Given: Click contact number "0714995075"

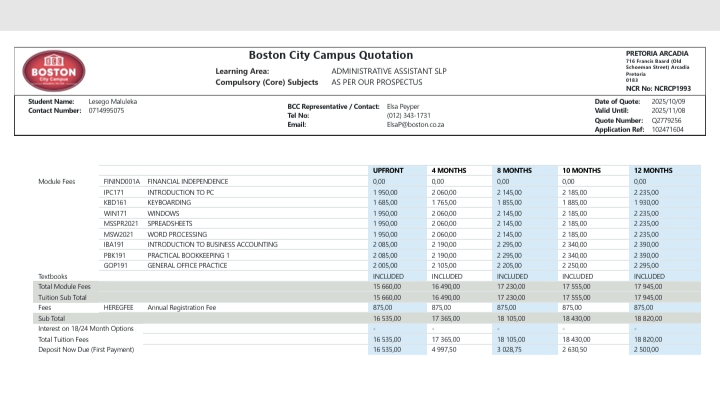Looking at the screenshot, I should point(106,111).
